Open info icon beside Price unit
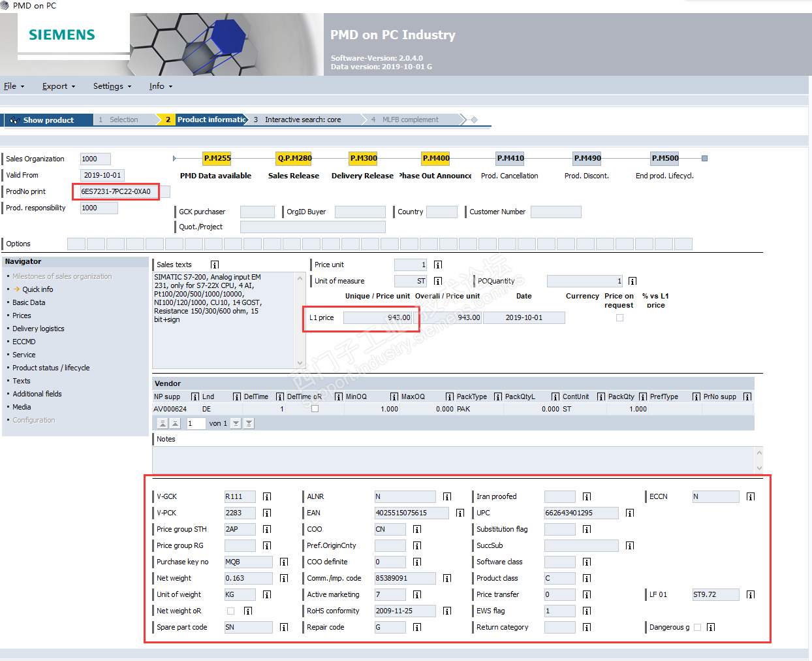Screen dimensions: 812x661 coord(438,265)
